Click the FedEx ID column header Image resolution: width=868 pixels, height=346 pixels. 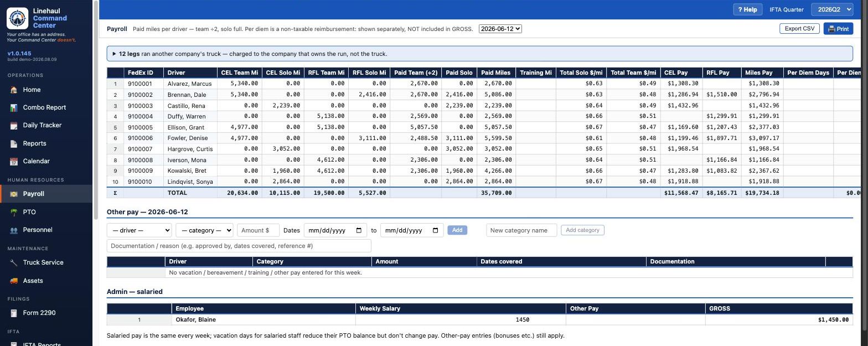coord(143,73)
